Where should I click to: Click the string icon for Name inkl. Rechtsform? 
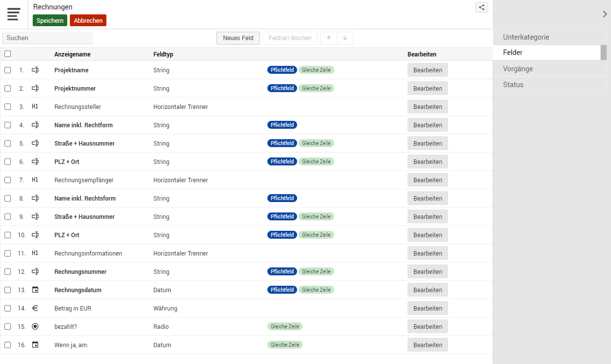coord(35,198)
